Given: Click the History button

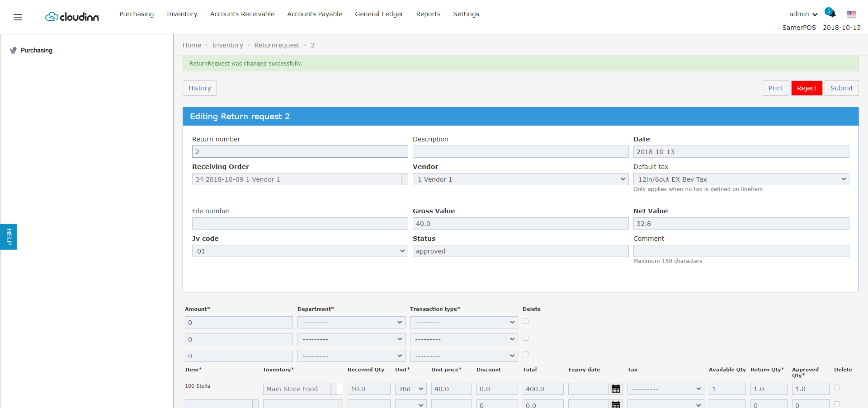Looking at the screenshot, I should 200,88.
